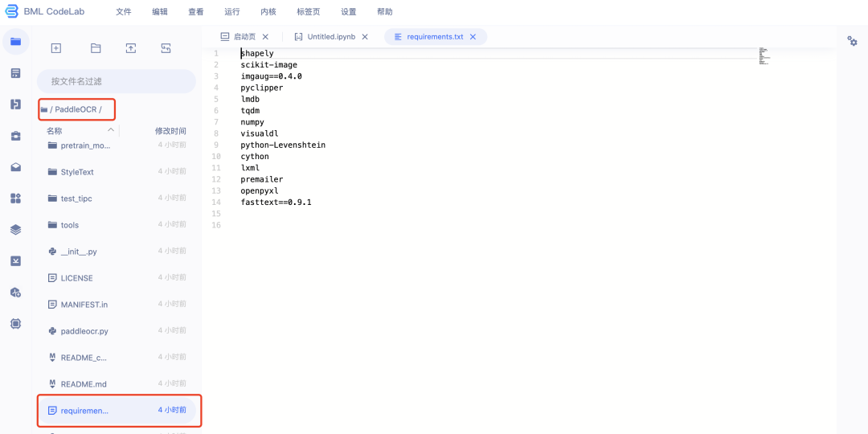
Task: Click the cython line
Action: [x=255, y=157]
